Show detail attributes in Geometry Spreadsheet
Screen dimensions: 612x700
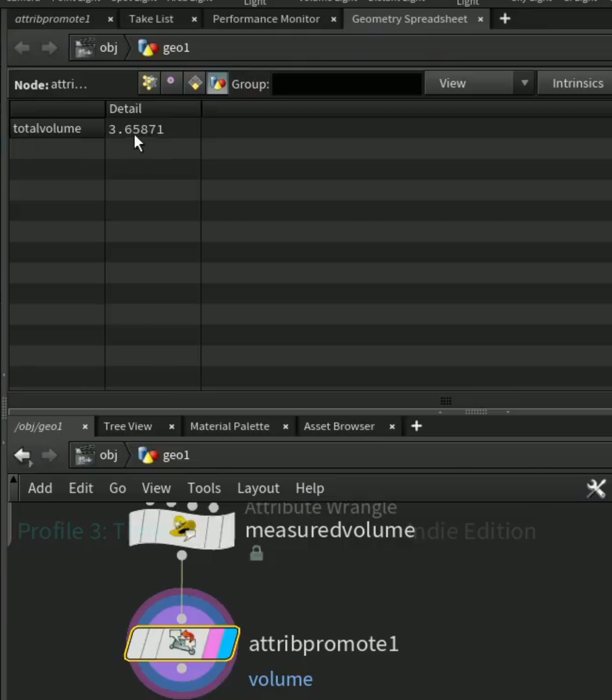tap(217, 83)
